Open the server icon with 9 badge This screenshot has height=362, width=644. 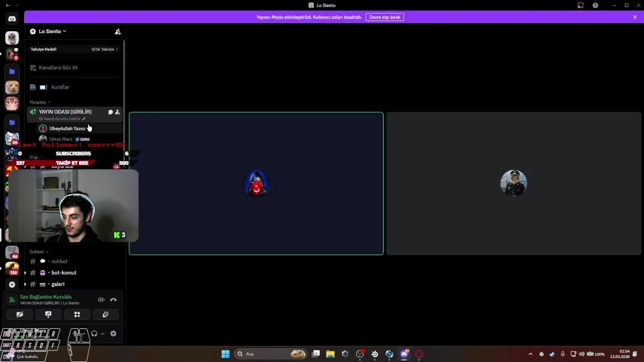click(12, 54)
